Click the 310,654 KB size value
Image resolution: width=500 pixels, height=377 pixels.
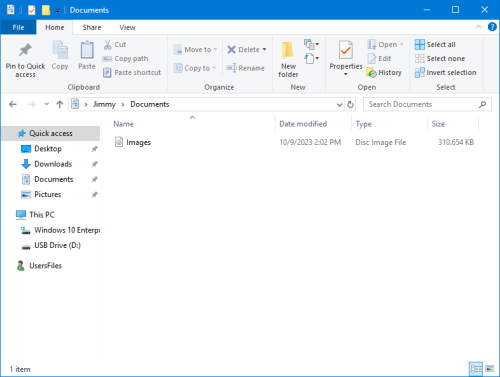tap(456, 142)
